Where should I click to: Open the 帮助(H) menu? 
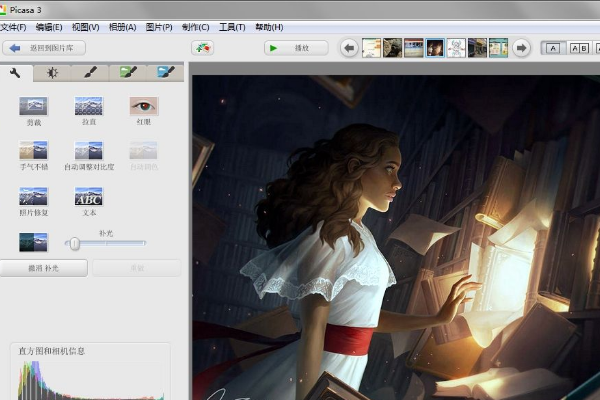pos(269,27)
